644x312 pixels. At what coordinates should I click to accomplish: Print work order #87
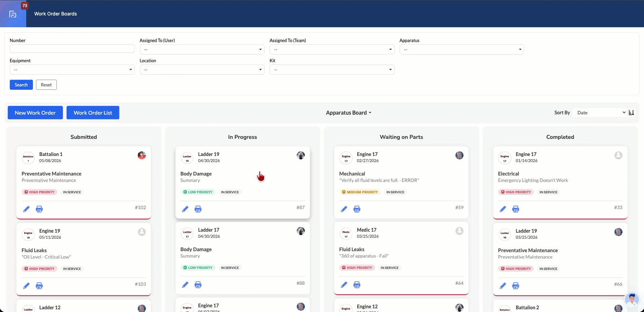pos(198,209)
